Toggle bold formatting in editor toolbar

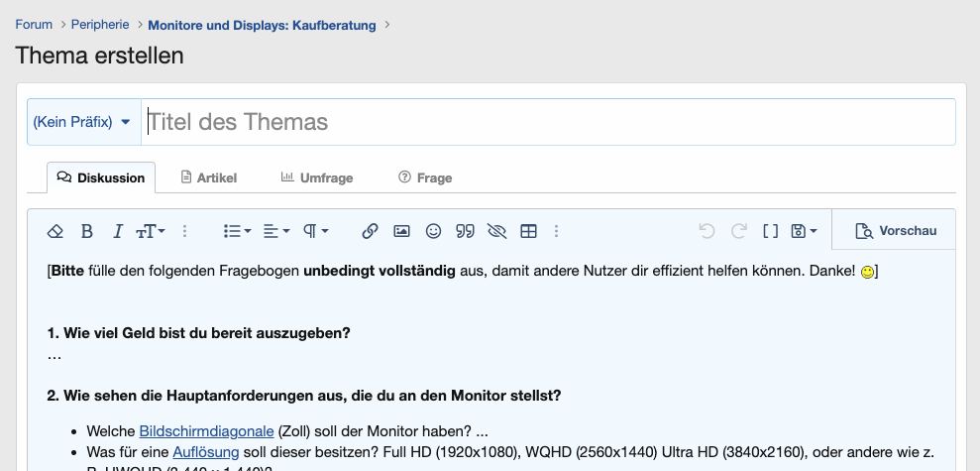click(x=87, y=231)
